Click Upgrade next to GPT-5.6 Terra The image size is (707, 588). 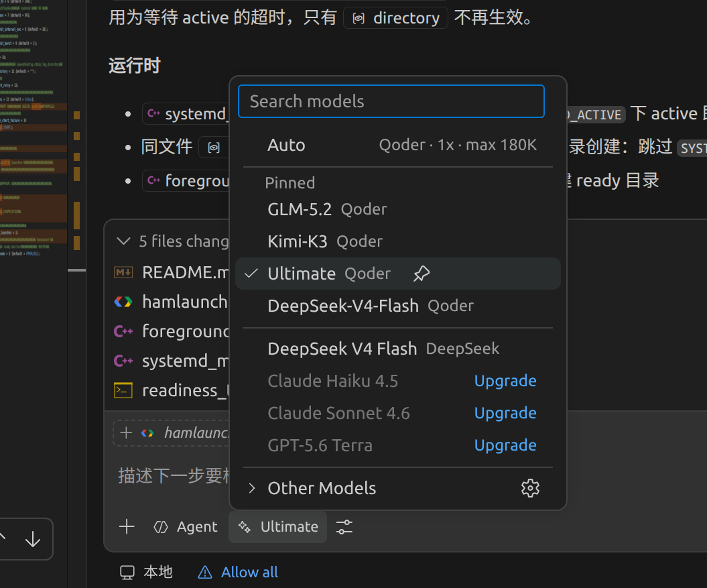click(505, 445)
